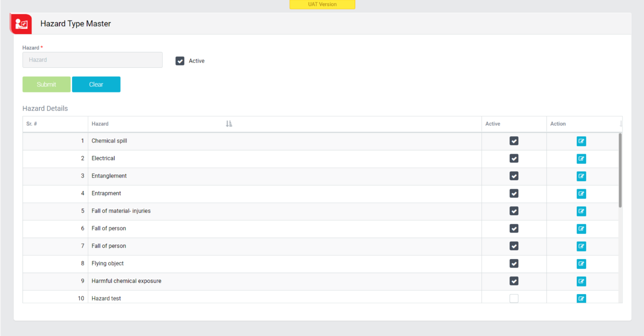Select the Entrapment cell text
The width and height of the screenshot is (644, 336).
[106, 193]
